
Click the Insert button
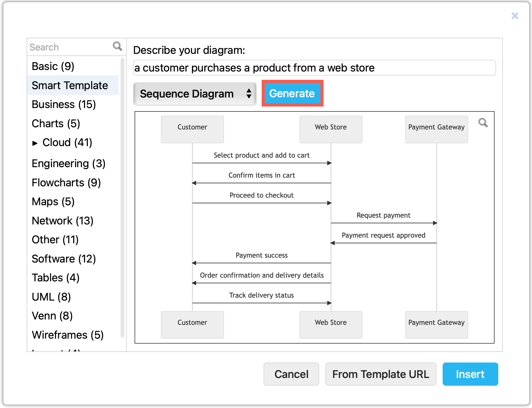(470, 374)
